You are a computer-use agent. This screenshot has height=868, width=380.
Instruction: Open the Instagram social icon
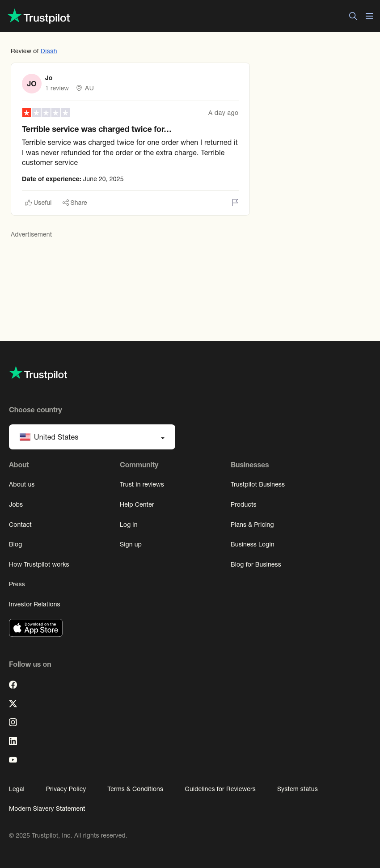[13, 722]
